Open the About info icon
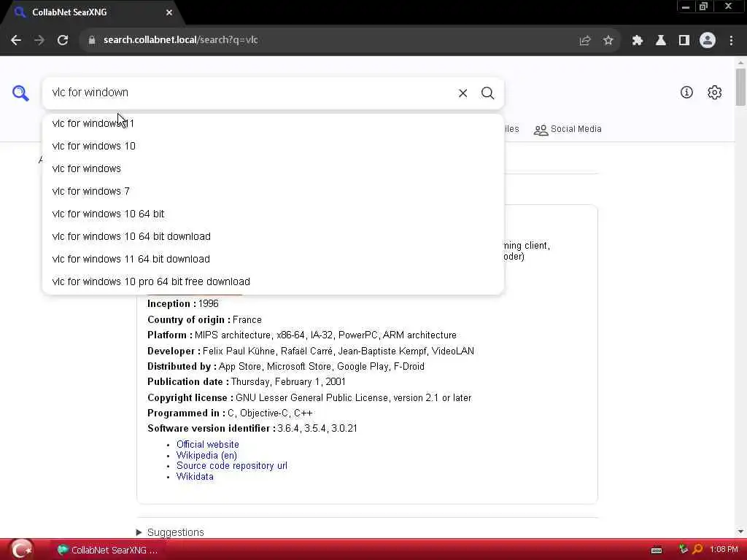747x560 pixels. tap(686, 93)
